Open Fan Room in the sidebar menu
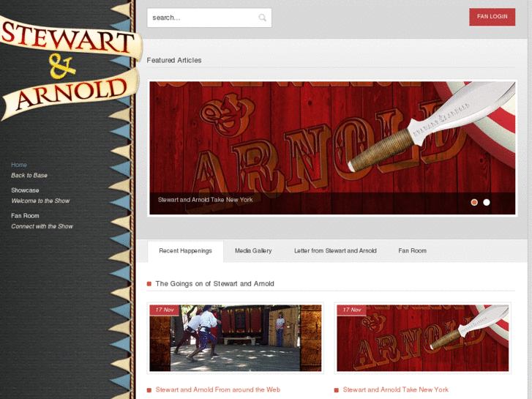The width and height of the screenshot is (532, 399). 25,216
